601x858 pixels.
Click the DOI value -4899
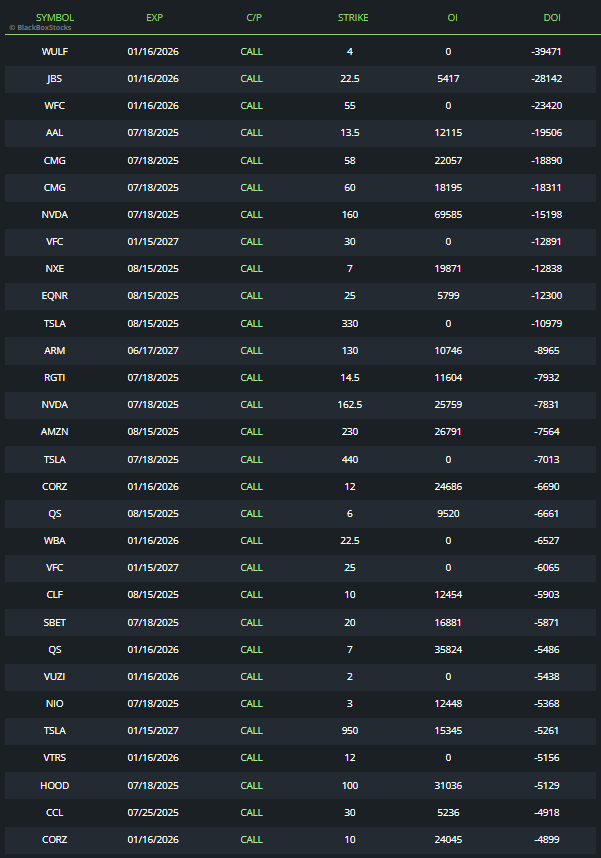point(546,839)
